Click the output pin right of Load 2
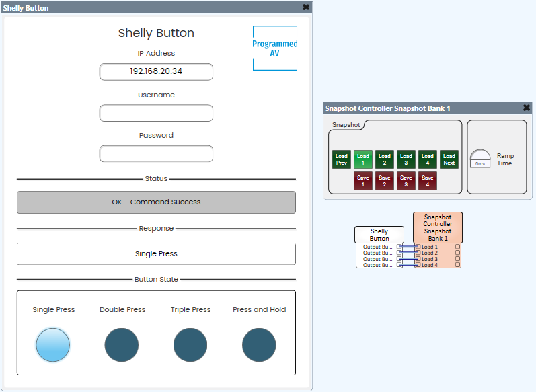Viewport: 536px width, 392px height. [458, 253]
